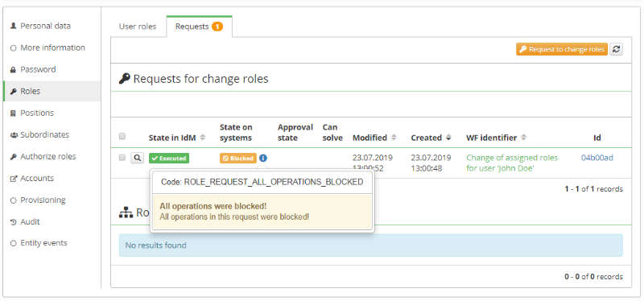Click the green Executed status label

pos(169,158)
